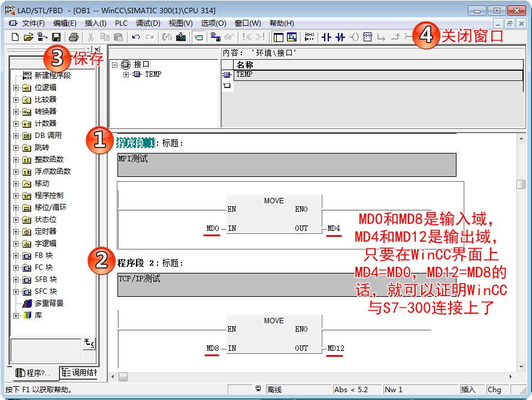Click the online/offline partner icon
This screenshot has height=400, width=532.
(x=216, y=37)
